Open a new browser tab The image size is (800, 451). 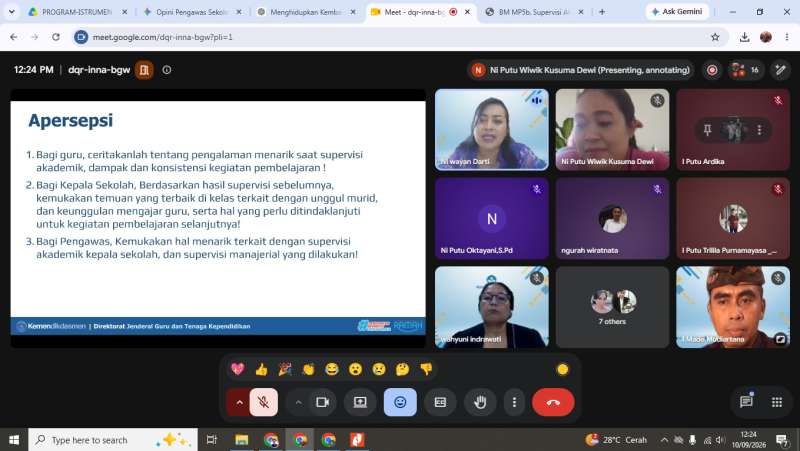(x=602, y=12)
